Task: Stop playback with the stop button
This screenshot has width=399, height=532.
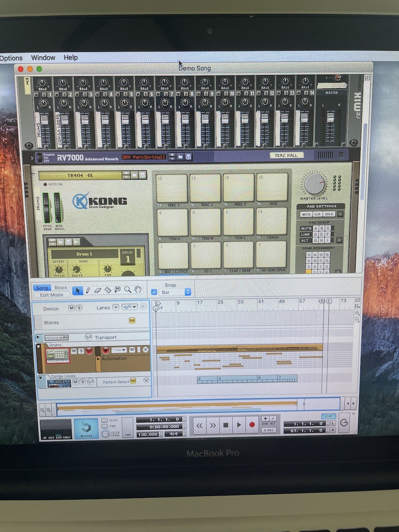Action: coord(226,425)
